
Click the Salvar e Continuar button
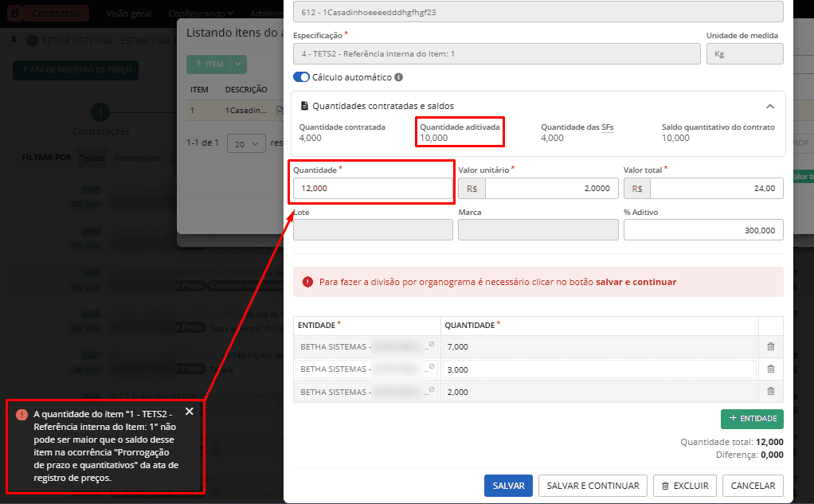(592, 486)
